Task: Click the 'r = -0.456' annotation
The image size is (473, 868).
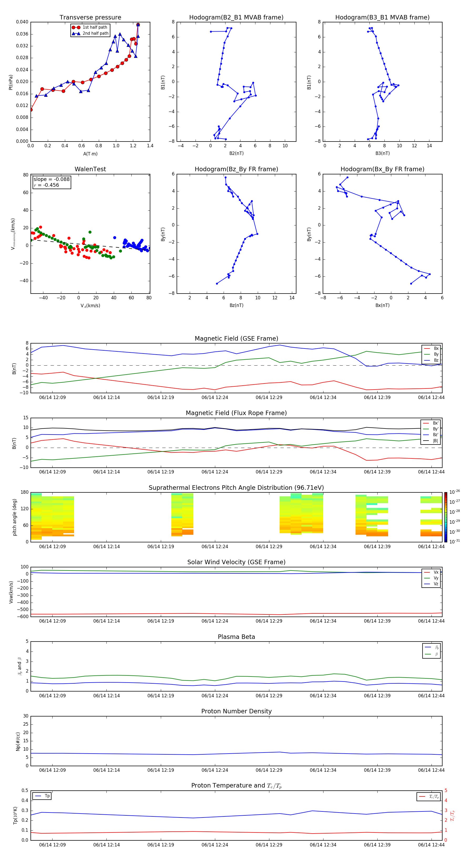Action: 47,185
